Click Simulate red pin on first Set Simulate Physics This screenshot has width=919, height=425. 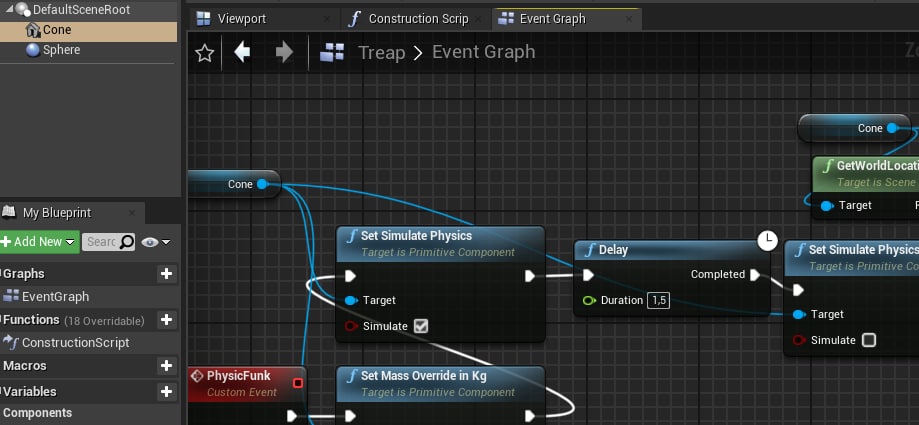[x=351, y=326]
